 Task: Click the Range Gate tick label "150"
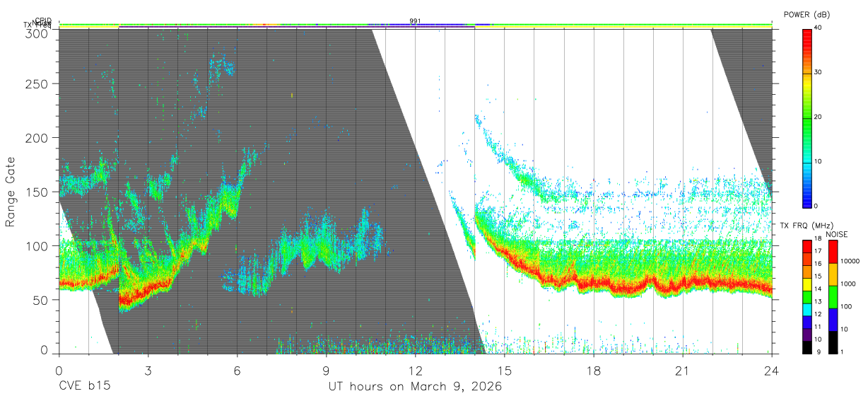37,192
